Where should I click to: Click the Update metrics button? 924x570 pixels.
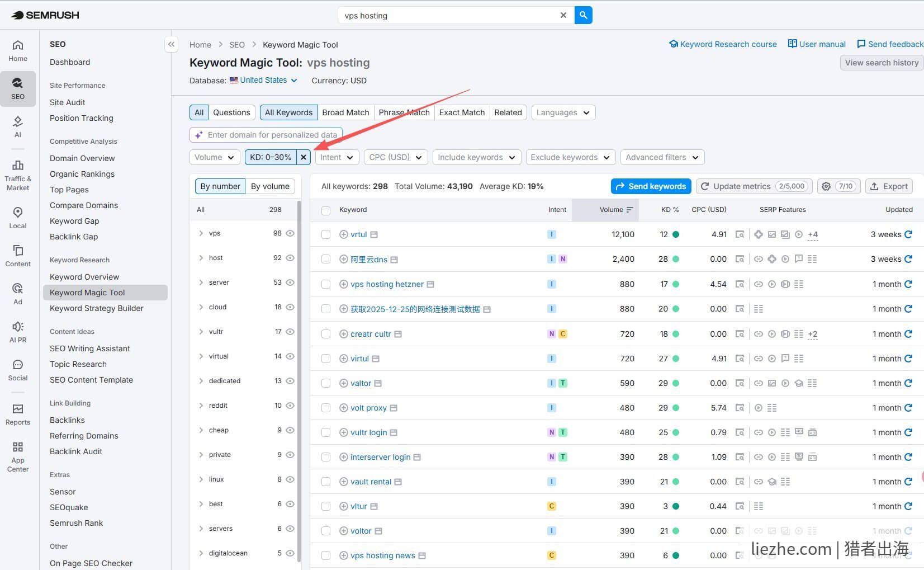coord(755,186)
